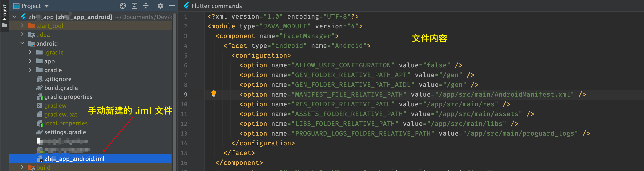Click the Flutter commands label
The image size is (644, 171).
pos(217,6)
